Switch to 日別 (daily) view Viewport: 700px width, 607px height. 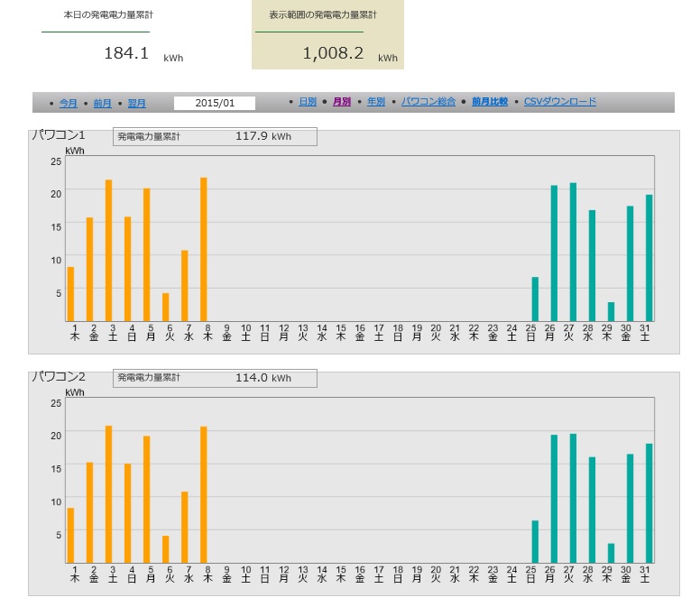(308, 102)
